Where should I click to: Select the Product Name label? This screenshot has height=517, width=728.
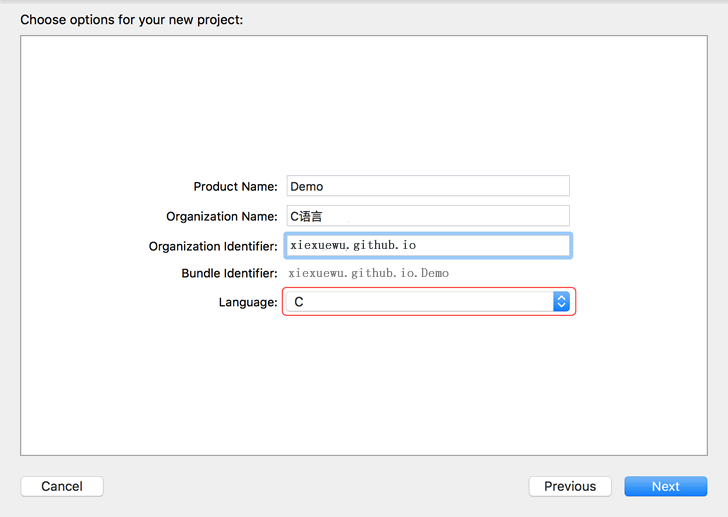pyautogui.click(x=235, y=187)
